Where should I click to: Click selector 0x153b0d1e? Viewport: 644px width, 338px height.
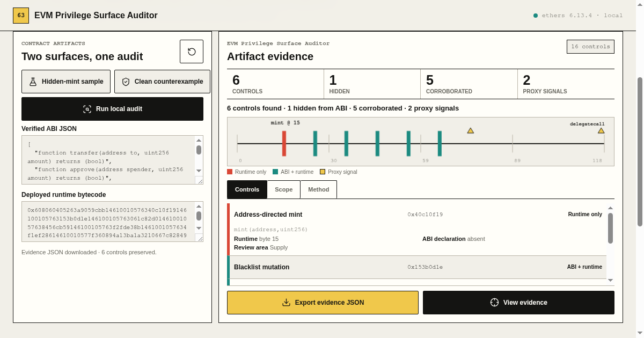(425, 267)
